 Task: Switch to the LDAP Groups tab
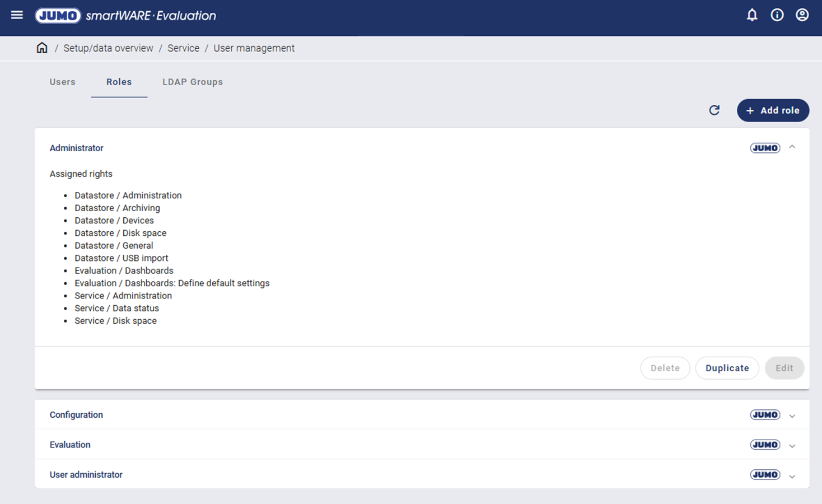(x=193, y=82)
